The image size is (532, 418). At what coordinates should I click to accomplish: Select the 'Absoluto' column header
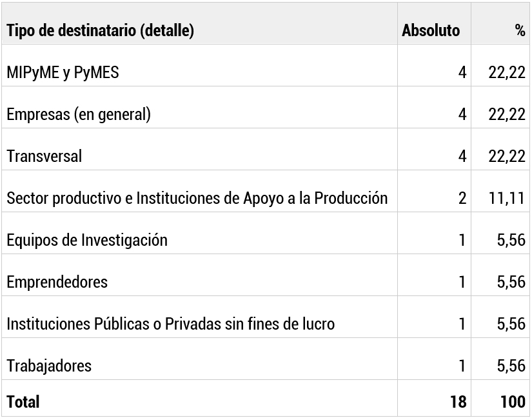pos(431,30)
